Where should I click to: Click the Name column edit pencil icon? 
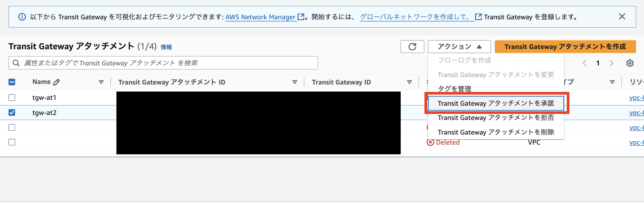pos(56,82)
